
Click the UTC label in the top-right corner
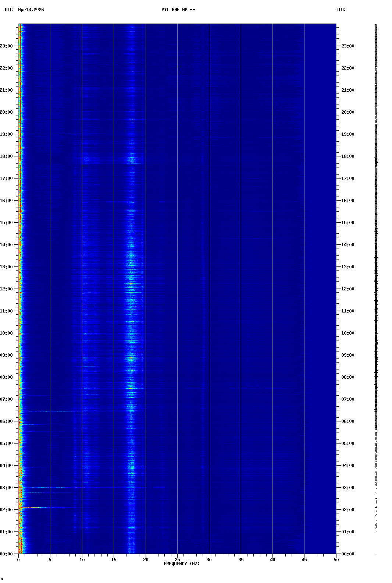[x=341, y=10]
